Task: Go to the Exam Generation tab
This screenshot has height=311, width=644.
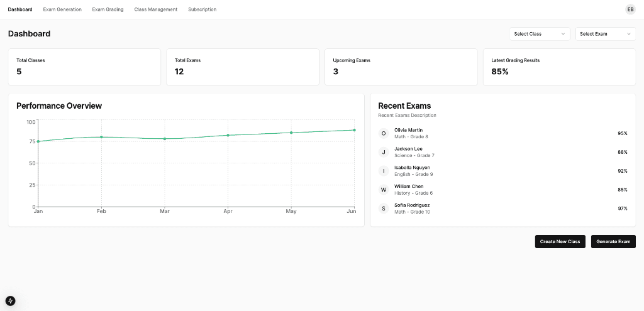Action: (x=62, y=9)
